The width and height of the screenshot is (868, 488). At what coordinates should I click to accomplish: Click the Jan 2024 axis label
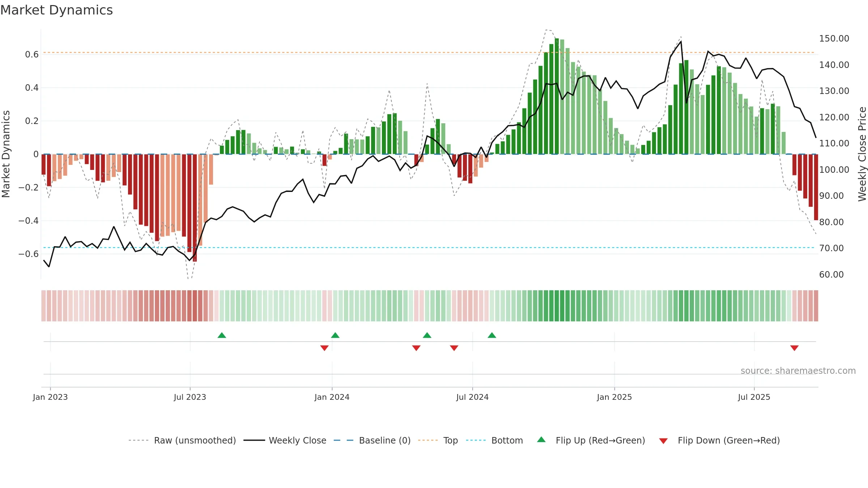tap(332, 397)
